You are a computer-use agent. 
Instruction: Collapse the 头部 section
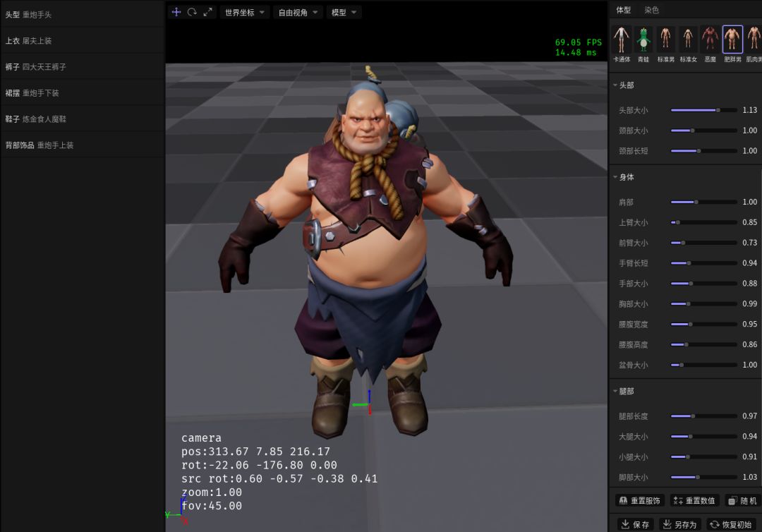624,85
